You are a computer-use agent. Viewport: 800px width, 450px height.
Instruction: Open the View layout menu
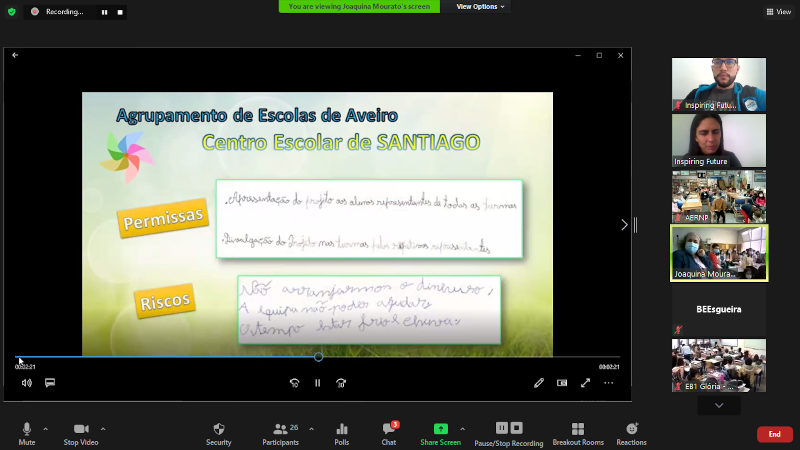click(779, 12)
